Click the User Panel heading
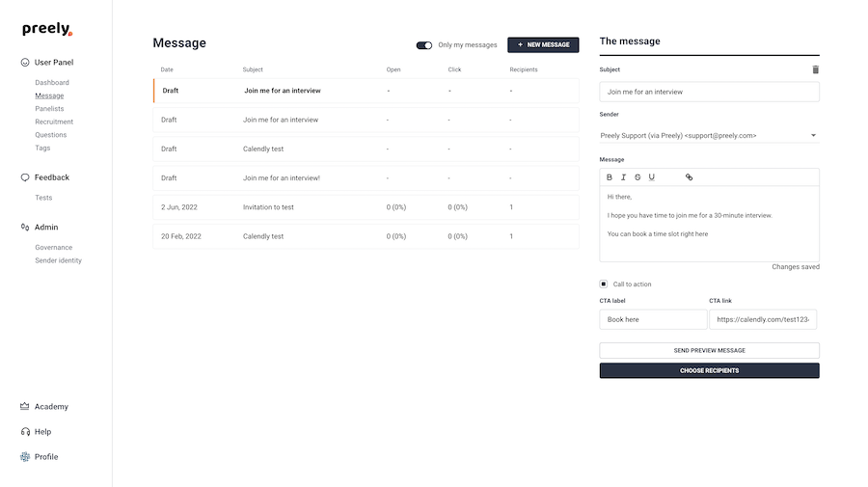Image resolution: width=868 pixels, height=487 pixels. click(54, 63)
